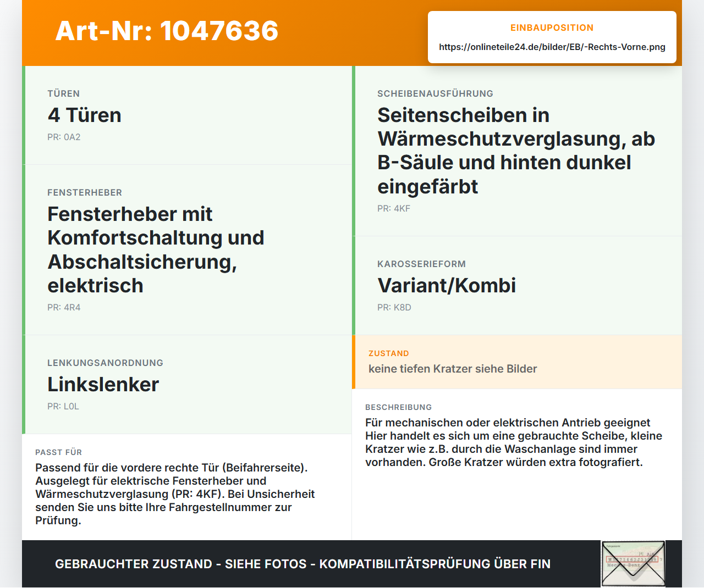
Task: Click the SCHEIBENAUSFÜHRUNG label
Action: click(435, 93)
